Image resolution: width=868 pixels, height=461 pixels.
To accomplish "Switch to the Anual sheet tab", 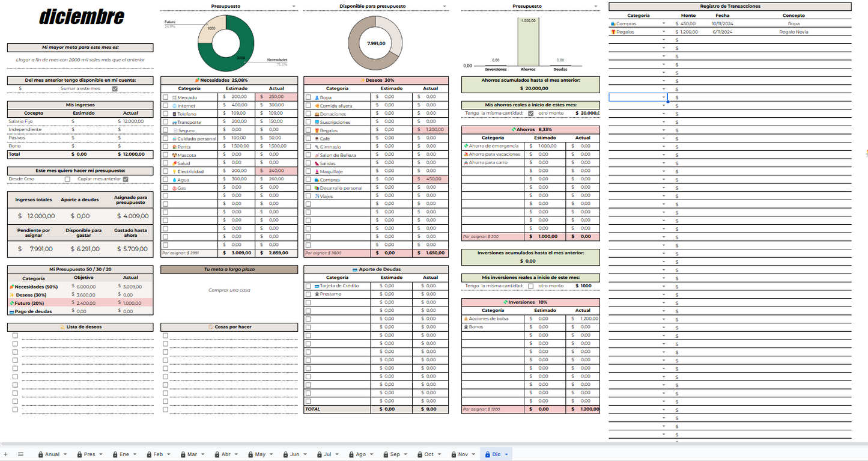I will click(52, 454).
